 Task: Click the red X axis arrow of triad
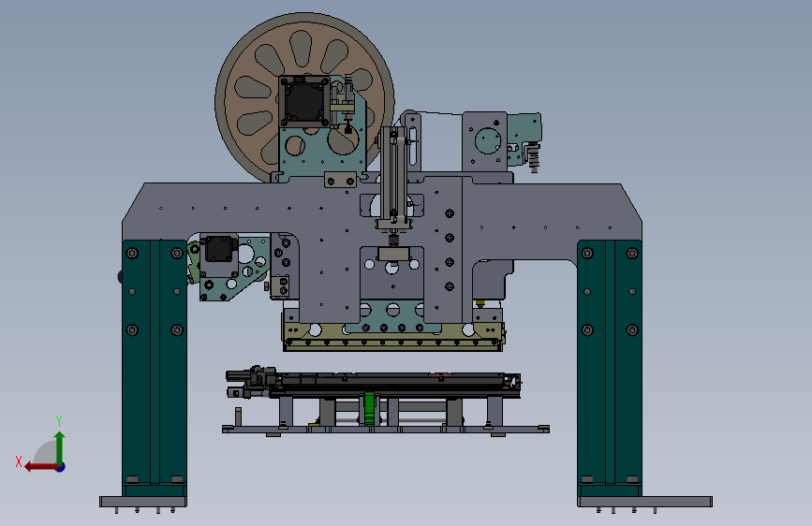pos(40,467)
